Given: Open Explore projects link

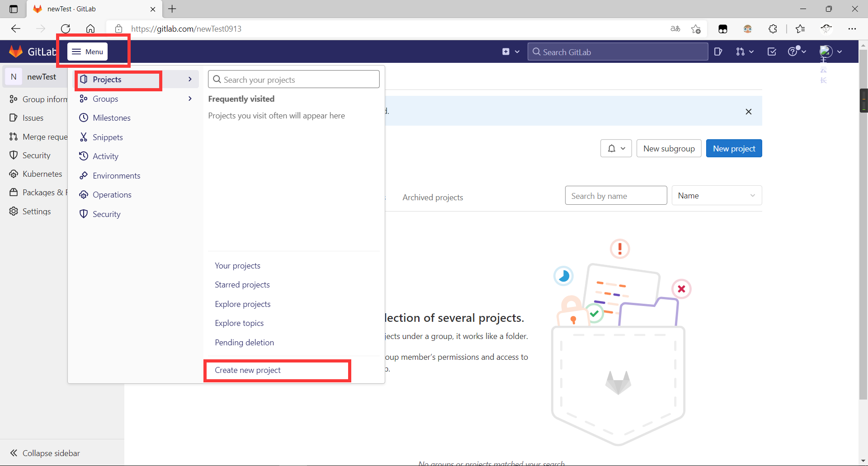Looking at the screenshot, I should click(243, 304).
